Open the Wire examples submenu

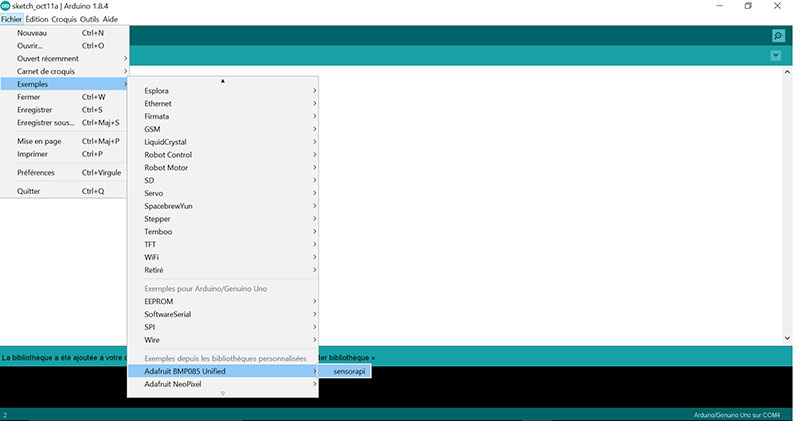pyautogui.click(x=223, y=339)
